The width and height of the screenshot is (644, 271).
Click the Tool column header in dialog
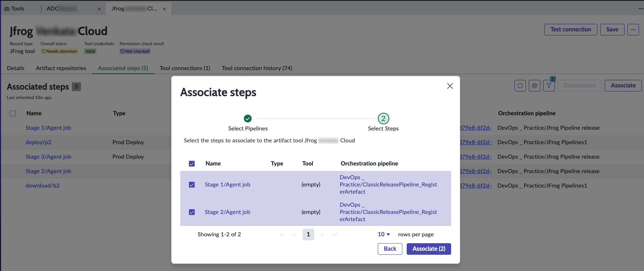(x=308, y=164)
